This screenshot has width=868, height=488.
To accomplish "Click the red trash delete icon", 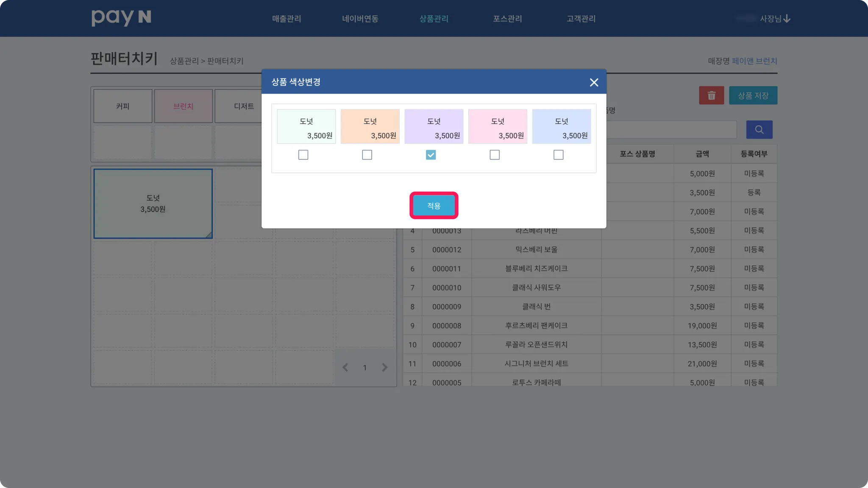I will (x=711, y=96).
